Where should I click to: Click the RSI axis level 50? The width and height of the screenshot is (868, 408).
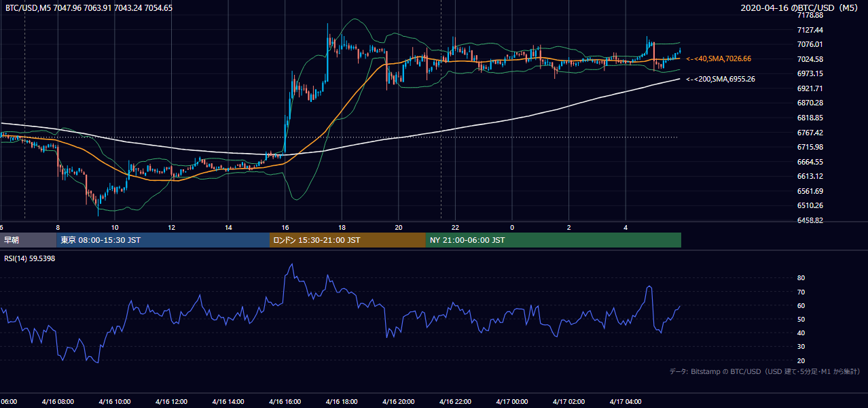801,319
